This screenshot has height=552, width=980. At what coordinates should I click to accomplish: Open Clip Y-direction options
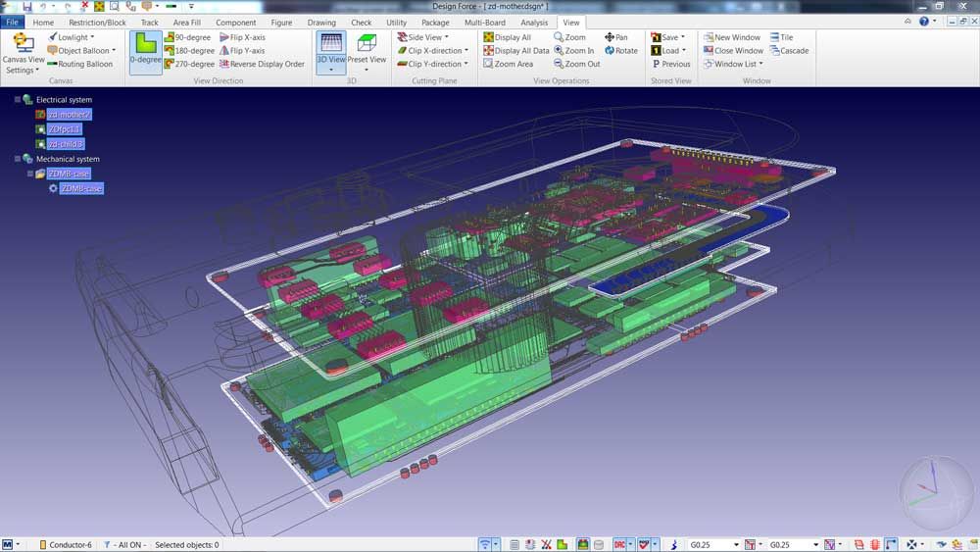pyautogui.click(x=433, y=64)
